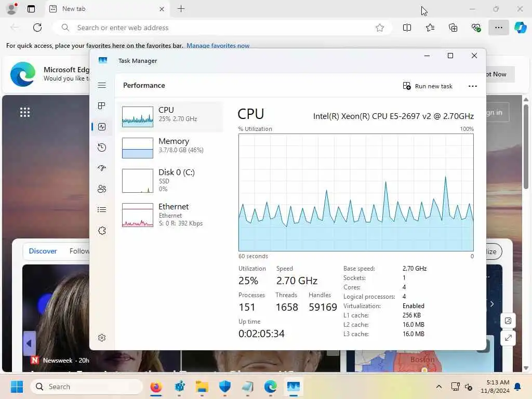Open Task Manager navigation hamburger menu

(102, 85)
